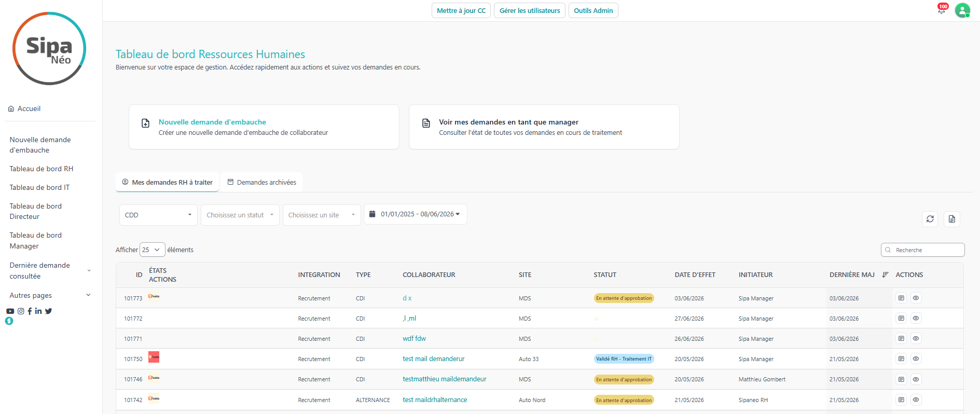Click the Lucca icon in row 101773
This screenshot has width=980, height=414.
pyautogui.click(x=154, y=296)
